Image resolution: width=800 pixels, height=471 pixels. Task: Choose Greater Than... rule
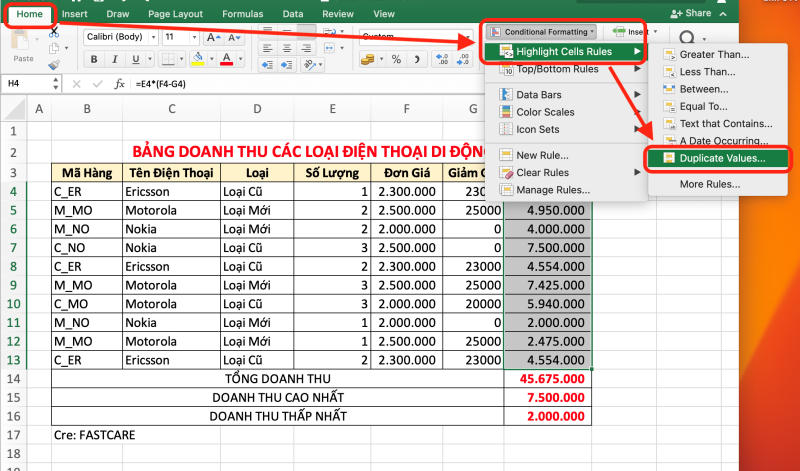[718, 54]
